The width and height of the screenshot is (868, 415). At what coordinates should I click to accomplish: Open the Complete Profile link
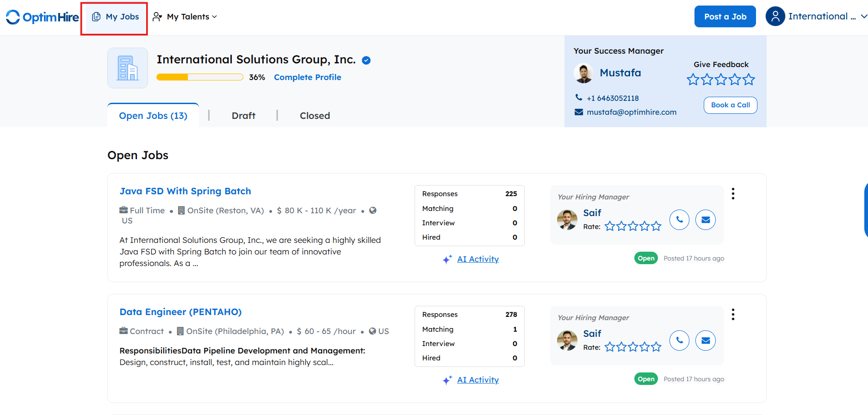[307, 77]
